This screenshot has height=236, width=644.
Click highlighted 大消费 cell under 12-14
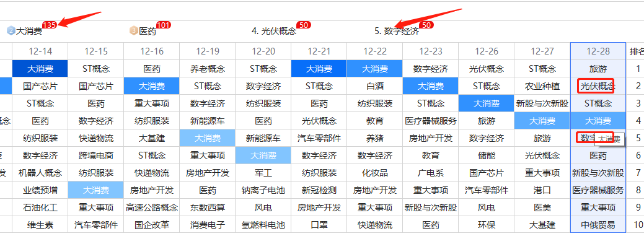(40, 69)
